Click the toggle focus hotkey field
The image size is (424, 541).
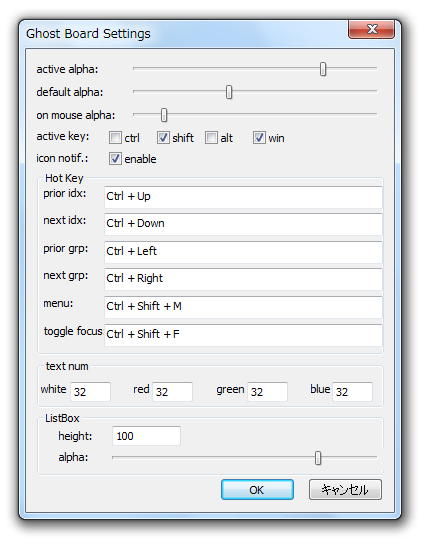point(243,335)
